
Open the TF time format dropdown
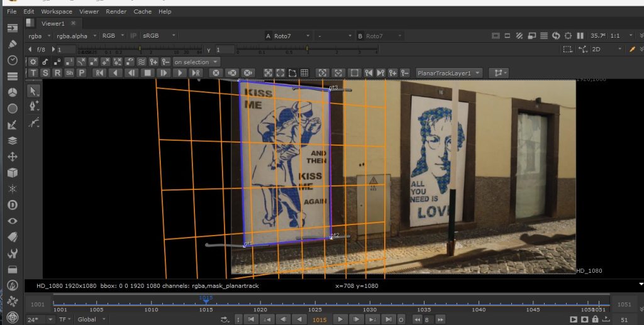click(x=65, y=319)
